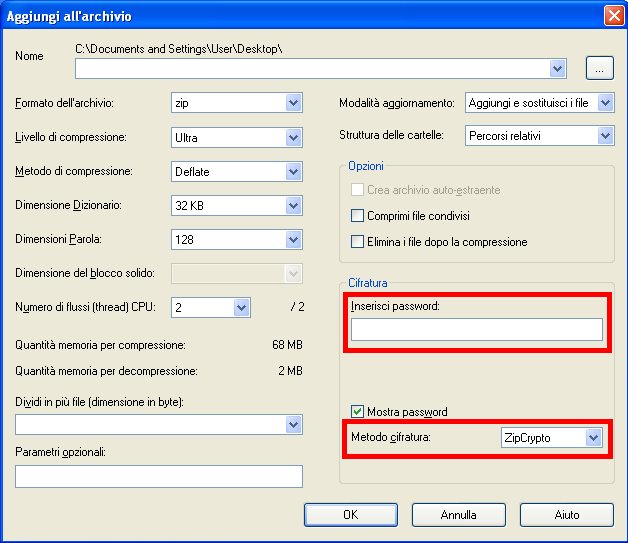
Task: Enable the Comprimi file condivisi checkbox
Action: pos(357,216)
